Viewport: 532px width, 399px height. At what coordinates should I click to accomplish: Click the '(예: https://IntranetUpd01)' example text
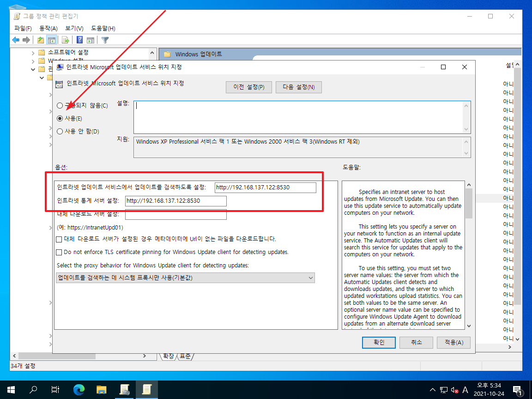pyautogui.click(x=90, y=228)
